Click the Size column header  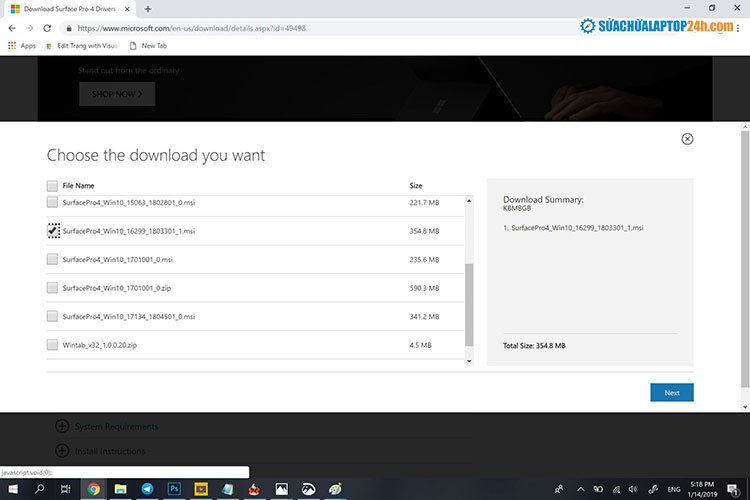416,186
